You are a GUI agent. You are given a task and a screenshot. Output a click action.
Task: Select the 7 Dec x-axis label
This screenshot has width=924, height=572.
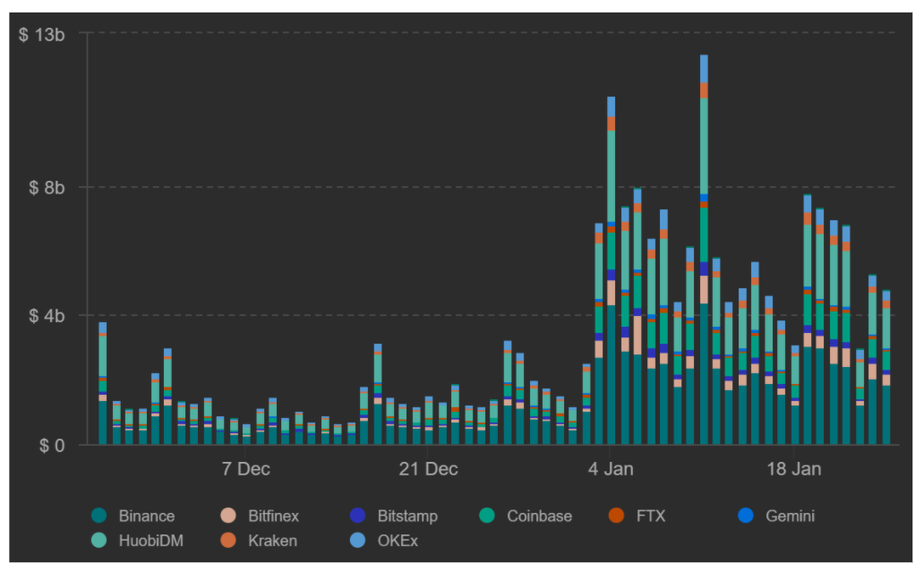tap(245, 469)
